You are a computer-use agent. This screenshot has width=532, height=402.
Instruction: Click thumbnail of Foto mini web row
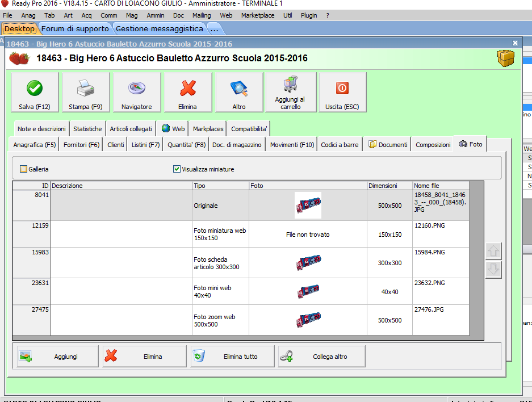coord(308,291)
